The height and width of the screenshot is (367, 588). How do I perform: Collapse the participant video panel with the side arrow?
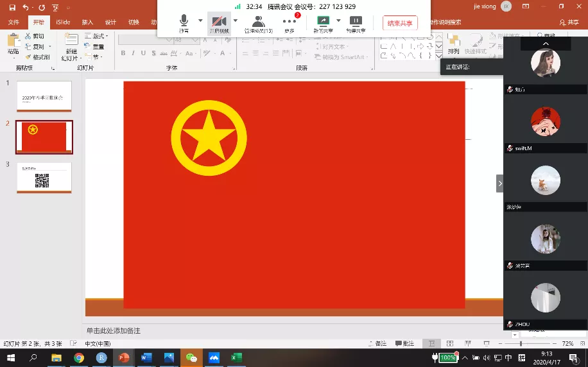[499, 183]
